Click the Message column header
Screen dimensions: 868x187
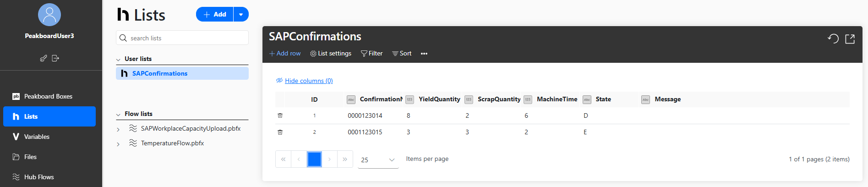[x=744, y=99]
